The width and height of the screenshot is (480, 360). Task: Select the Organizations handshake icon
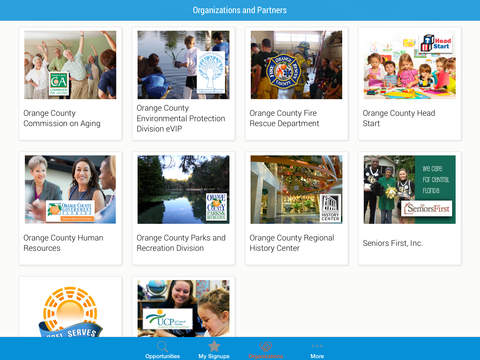pyautogui.click(x=266, y=346)
